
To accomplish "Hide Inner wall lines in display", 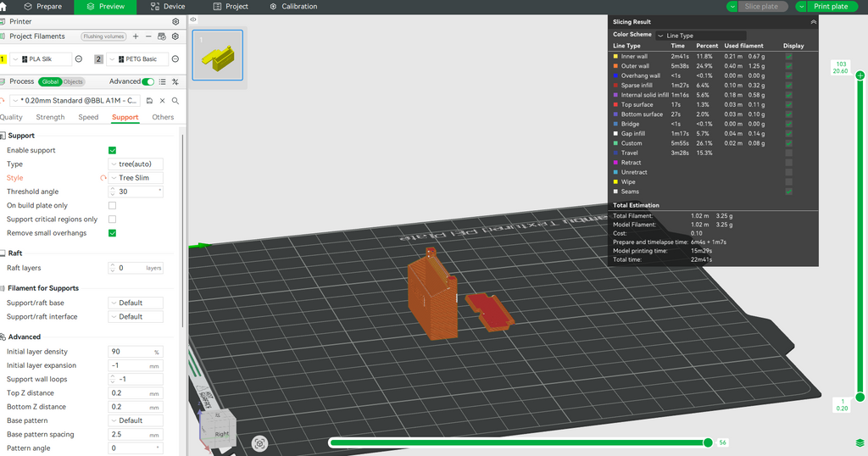I will pos(789,57).
